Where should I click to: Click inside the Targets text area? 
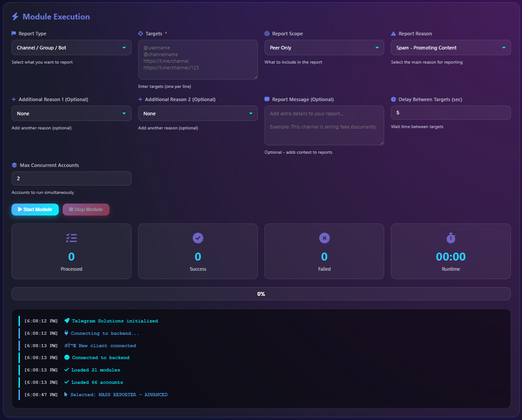(198, 60)
